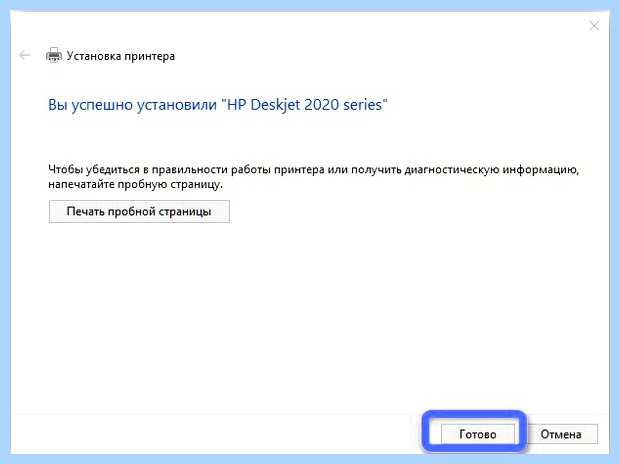This screenshot has height=464, width=620.
Task: Click the Отмена button
Action: tap(561, 434)
